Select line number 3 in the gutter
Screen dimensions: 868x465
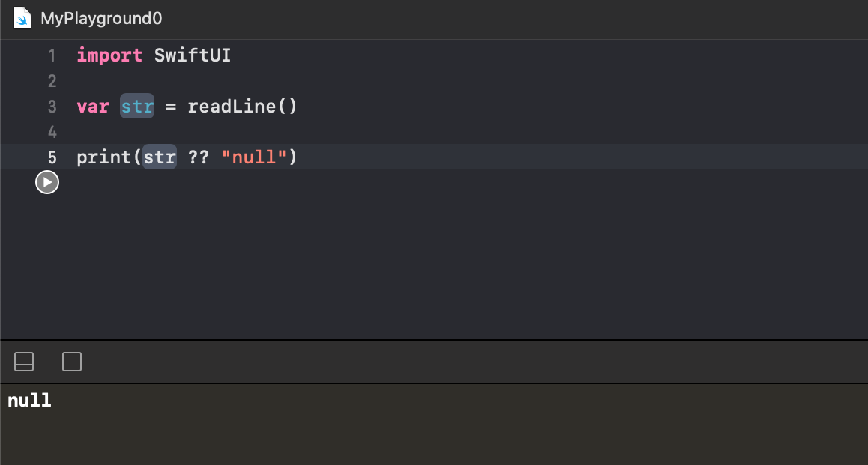point(52,106)
